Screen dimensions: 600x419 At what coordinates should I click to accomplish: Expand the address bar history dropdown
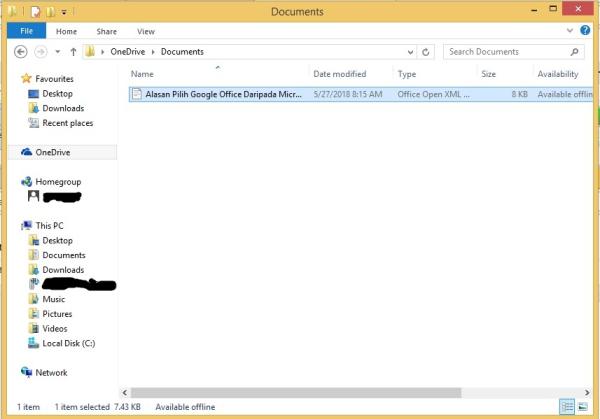(x=410, y=52)
